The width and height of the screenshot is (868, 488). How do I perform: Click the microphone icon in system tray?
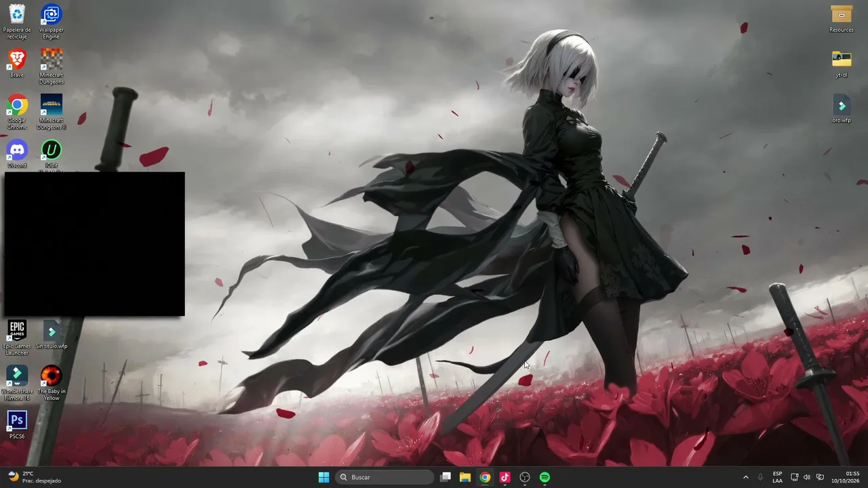[x=760, y=477]
